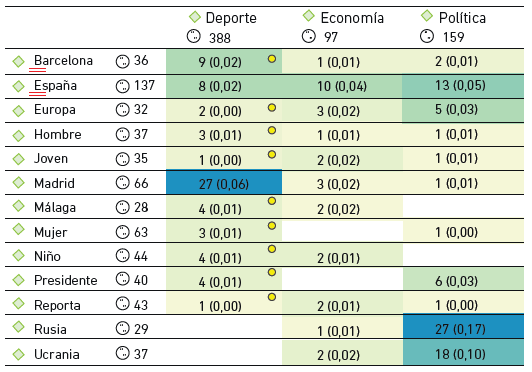The height and width of the screenshot is (372, 532).
Task: Click the circle icon under Deporte showing 388
Action: click(x=194, y=36)
